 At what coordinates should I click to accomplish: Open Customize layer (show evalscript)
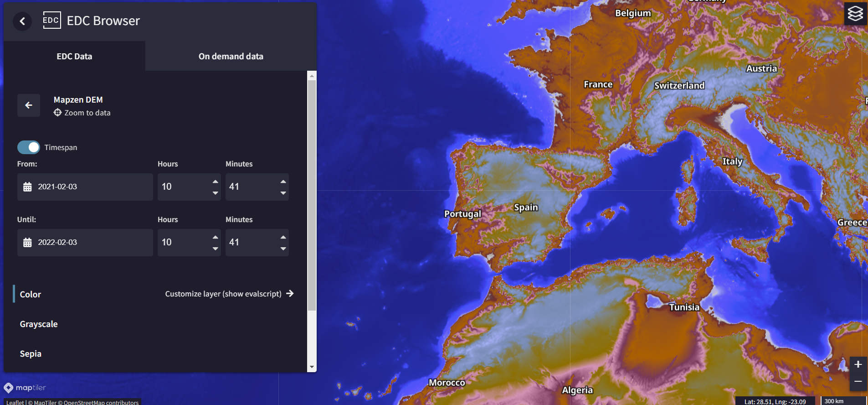point(229,294)
